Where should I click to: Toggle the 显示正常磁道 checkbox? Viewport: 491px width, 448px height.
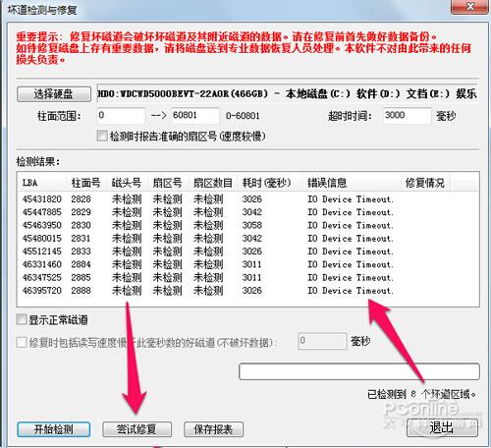(x=22, y=319)
